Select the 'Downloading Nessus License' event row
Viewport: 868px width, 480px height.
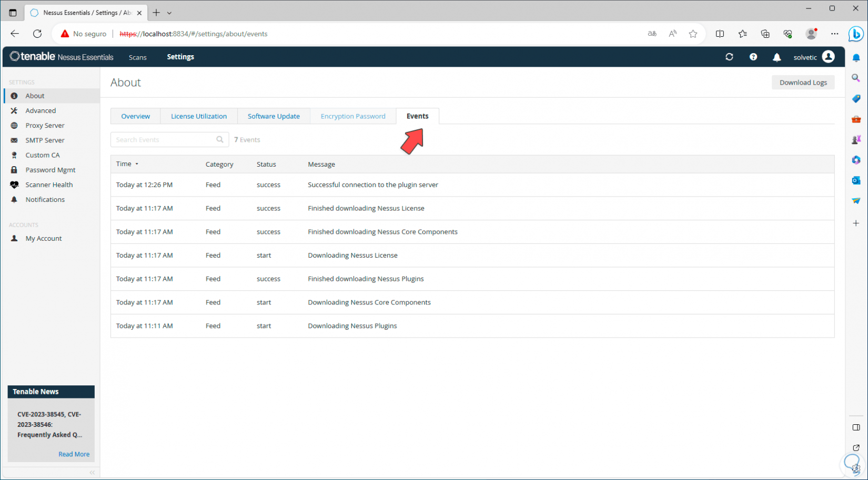pos(472,256)
